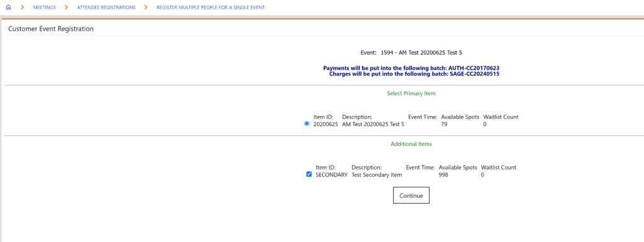Select the primary item 20200625 radio button

(x=307, y=124)
